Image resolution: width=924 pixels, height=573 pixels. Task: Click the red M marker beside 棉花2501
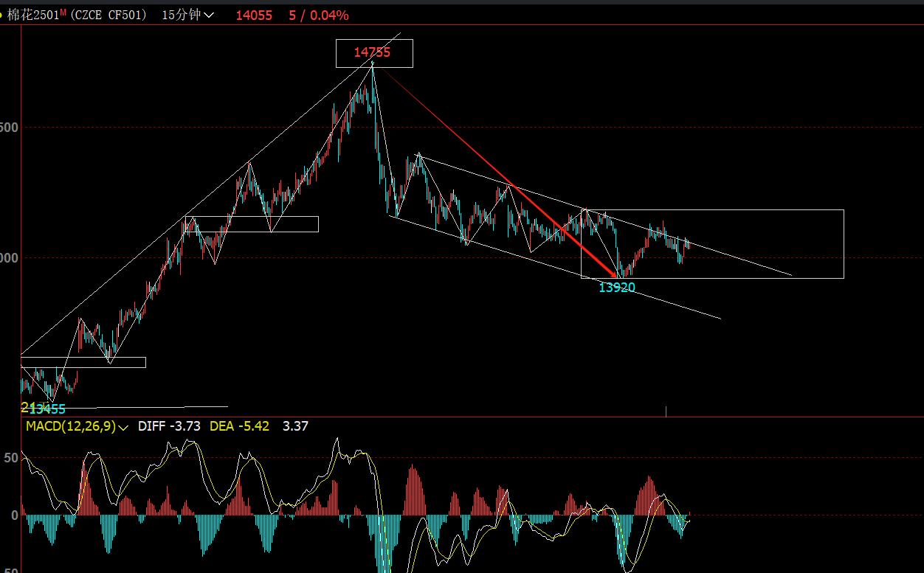pyautogui.click(x=63, y=13)
